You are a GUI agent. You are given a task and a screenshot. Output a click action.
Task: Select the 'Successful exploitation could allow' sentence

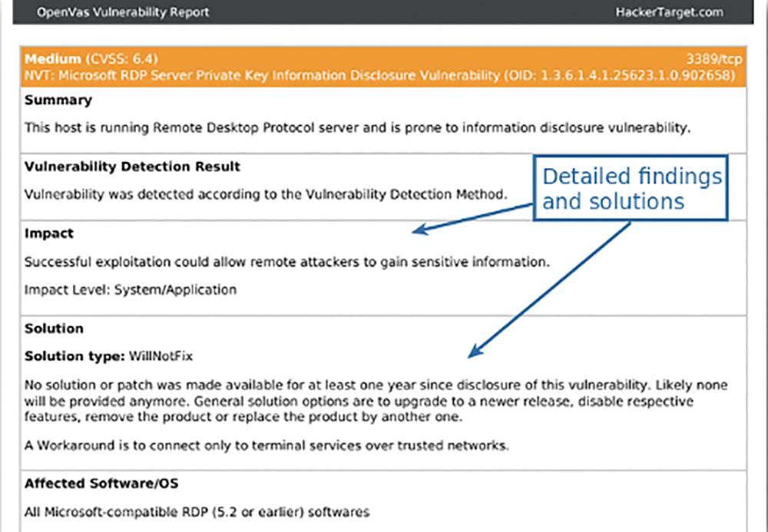point(287,262)
